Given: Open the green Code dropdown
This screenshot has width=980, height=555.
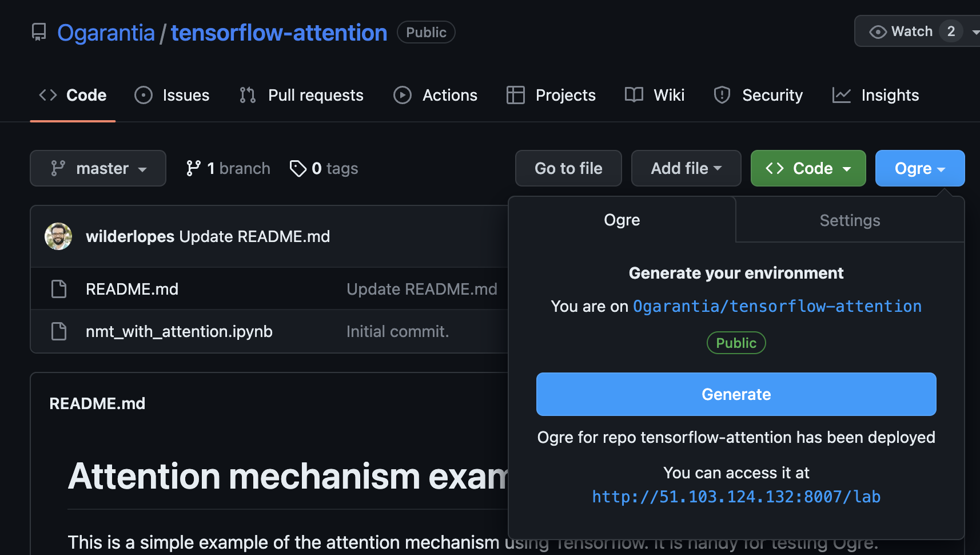Looking at the screenshot, I should click(808, 168).
